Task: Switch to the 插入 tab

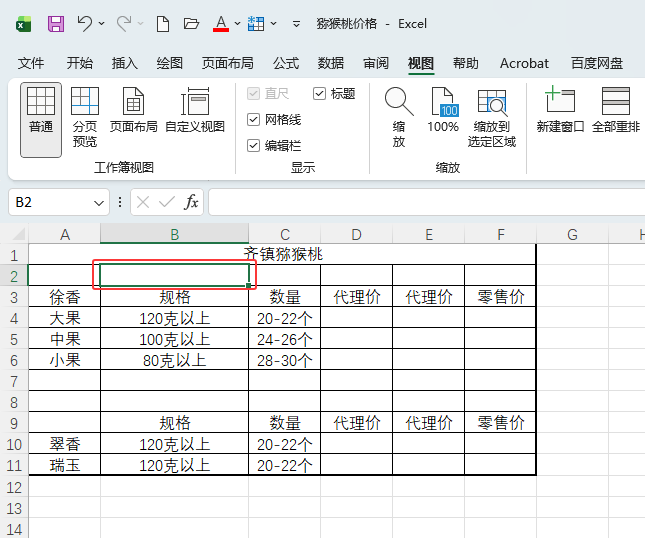Action: coord(125,63)
